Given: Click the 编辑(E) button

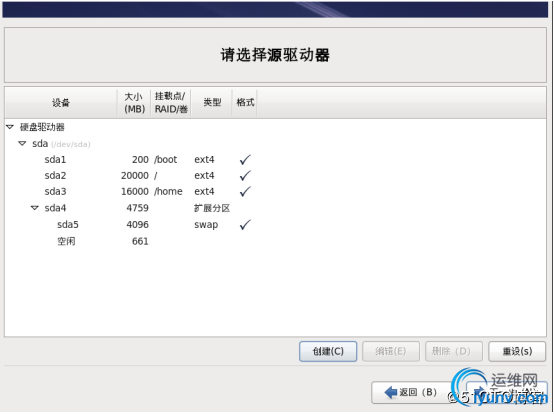Looking at the screenshot, I should pyautogui.click(x=391, y=351).
